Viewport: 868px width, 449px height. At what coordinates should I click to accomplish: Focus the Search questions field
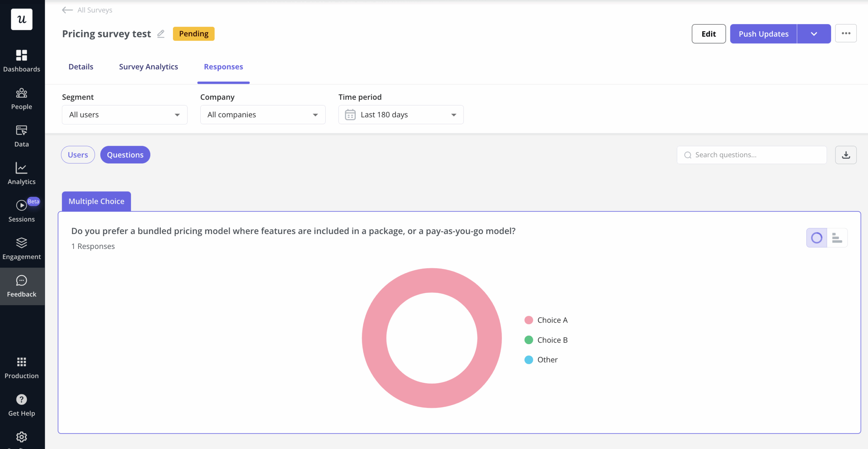(x=752, y=155)
